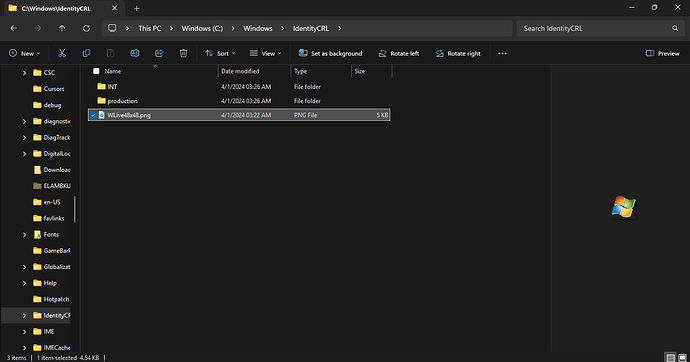This screenshot has width=690, height=362.
Task: Expand the IME folder in tree
Action: [24, 332]
